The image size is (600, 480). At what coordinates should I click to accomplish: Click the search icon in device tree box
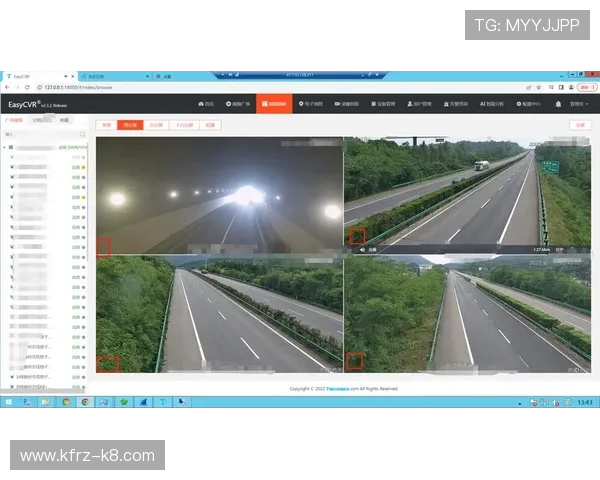point(82,134)
